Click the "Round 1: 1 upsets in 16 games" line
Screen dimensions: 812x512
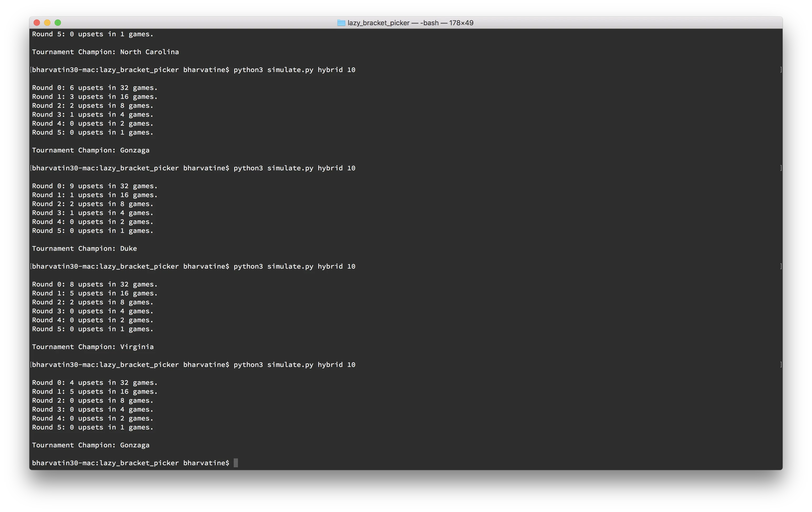[x=95, y=195]
